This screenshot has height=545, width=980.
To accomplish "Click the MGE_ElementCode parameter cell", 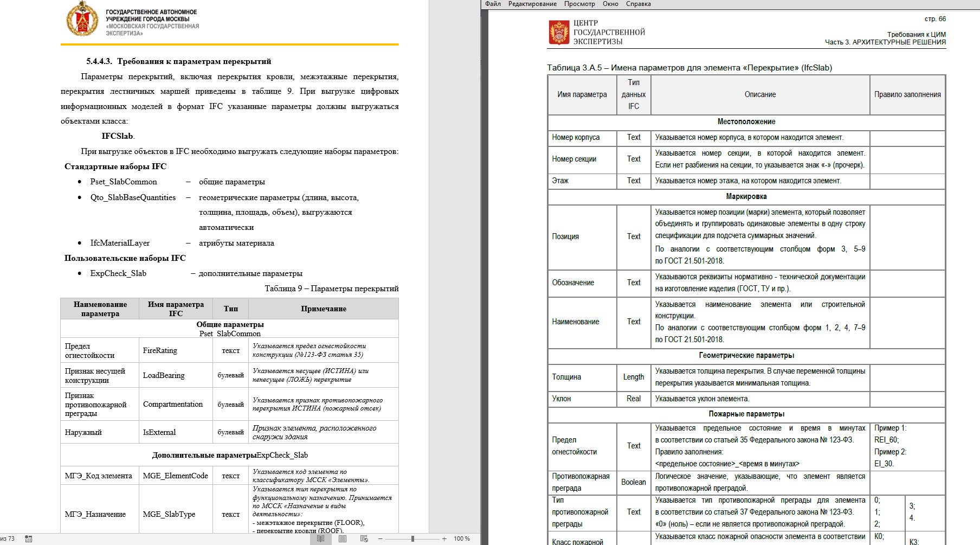I will (176, 476).
